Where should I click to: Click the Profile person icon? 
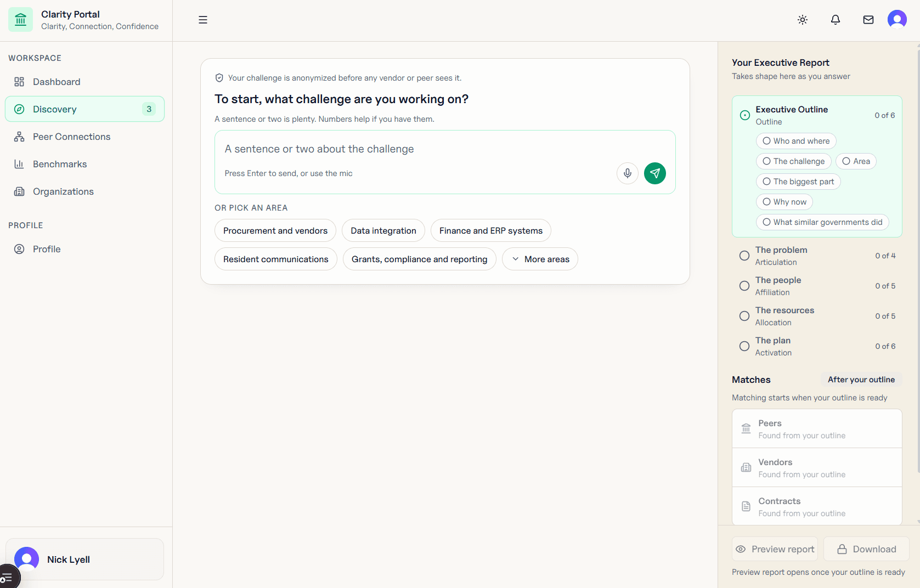(x=19, y=249)
